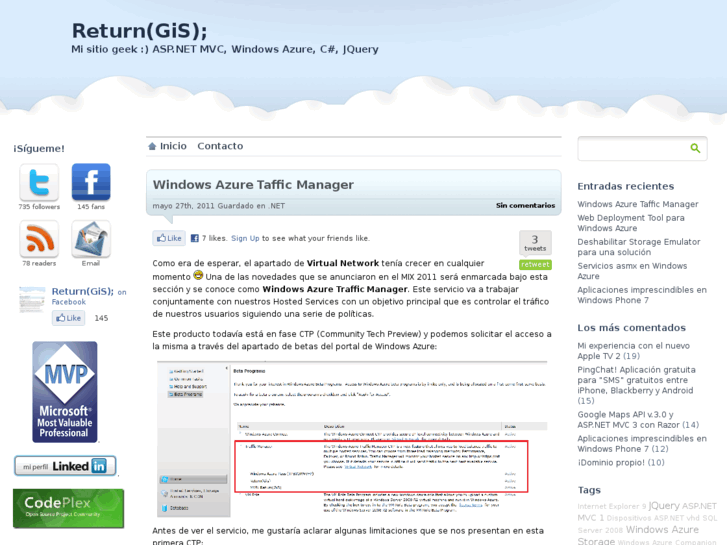Screen dimensions: 727x545
Task: Open the ¡Dominio propio! (10) post
Action: pyautogui.click(x=621, y=462)
